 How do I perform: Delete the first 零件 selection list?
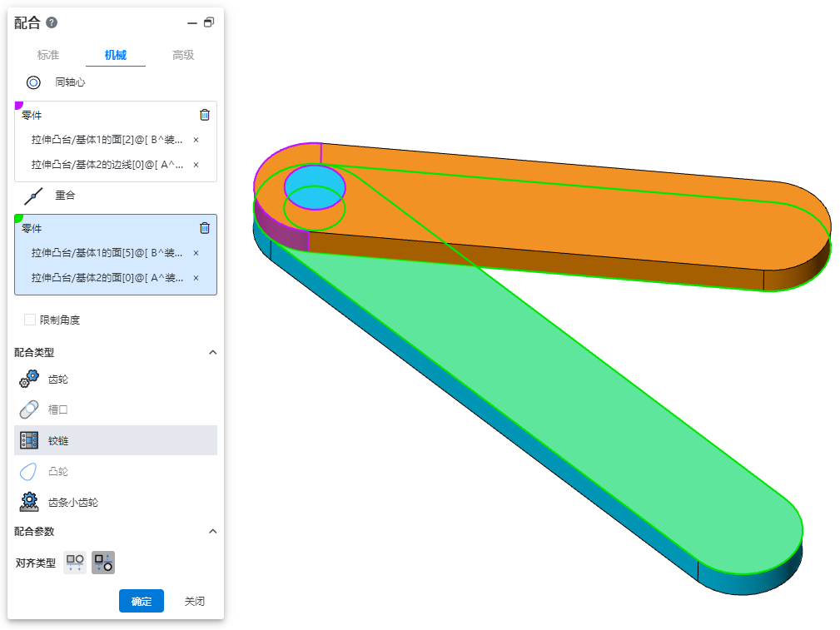(x=205, y=115)
